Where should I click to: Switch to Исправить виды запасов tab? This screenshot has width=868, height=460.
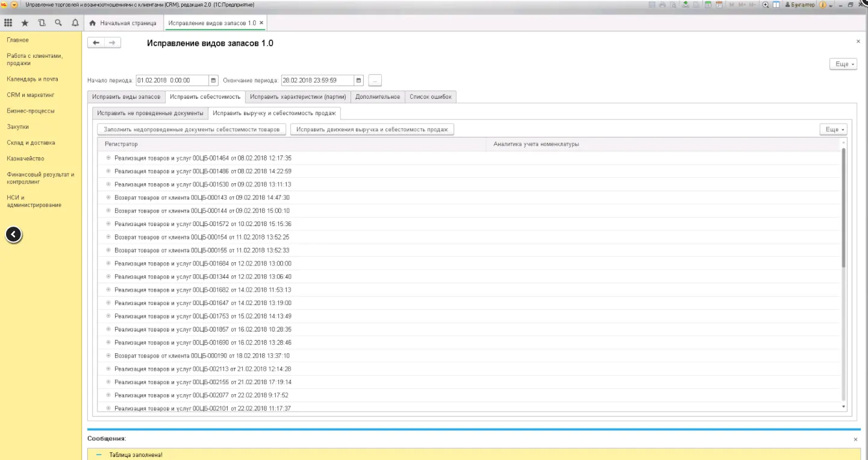click(x=126, y=97)
